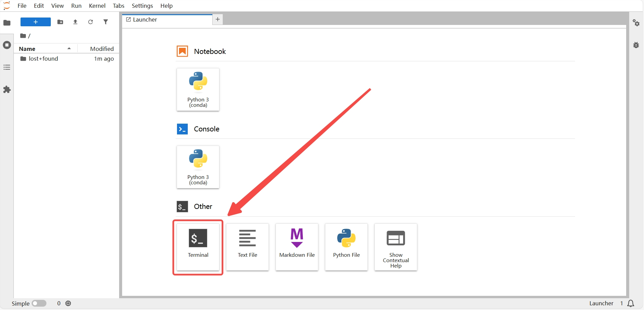
Task: Select the Launcher tab
Action: [x=167, y=20]
